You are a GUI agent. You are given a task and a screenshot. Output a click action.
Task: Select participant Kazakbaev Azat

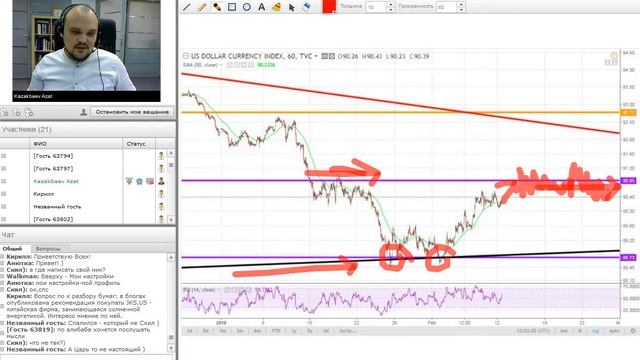point(56,181)
